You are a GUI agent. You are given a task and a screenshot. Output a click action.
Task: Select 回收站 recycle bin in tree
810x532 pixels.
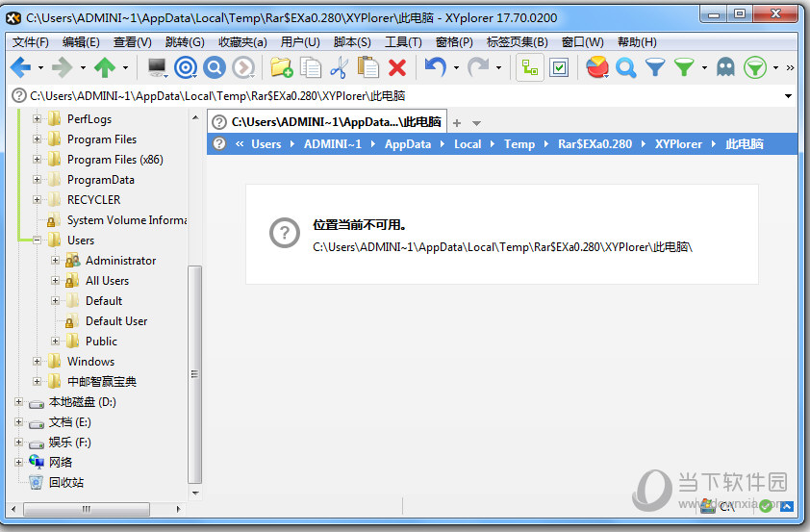click(66, 482)
